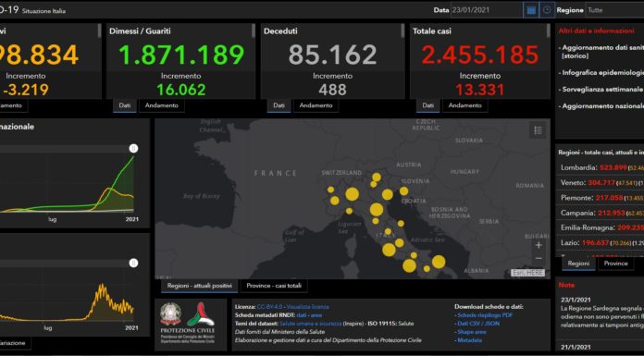Viewport: 644px width, 356px height.
Task: Click the Dimessi / Guariti value 1.871.189
Action: (x=181, y=55)
